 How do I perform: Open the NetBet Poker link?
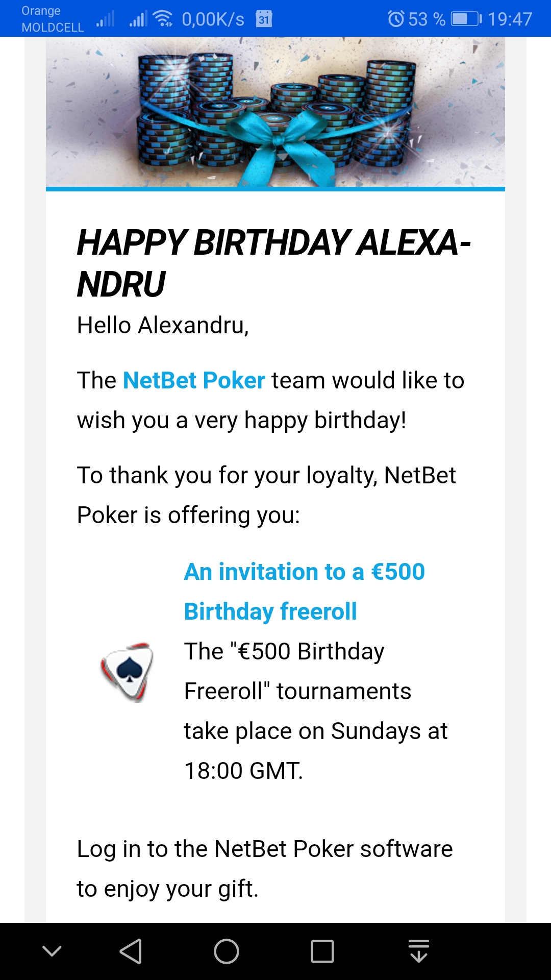194,380
